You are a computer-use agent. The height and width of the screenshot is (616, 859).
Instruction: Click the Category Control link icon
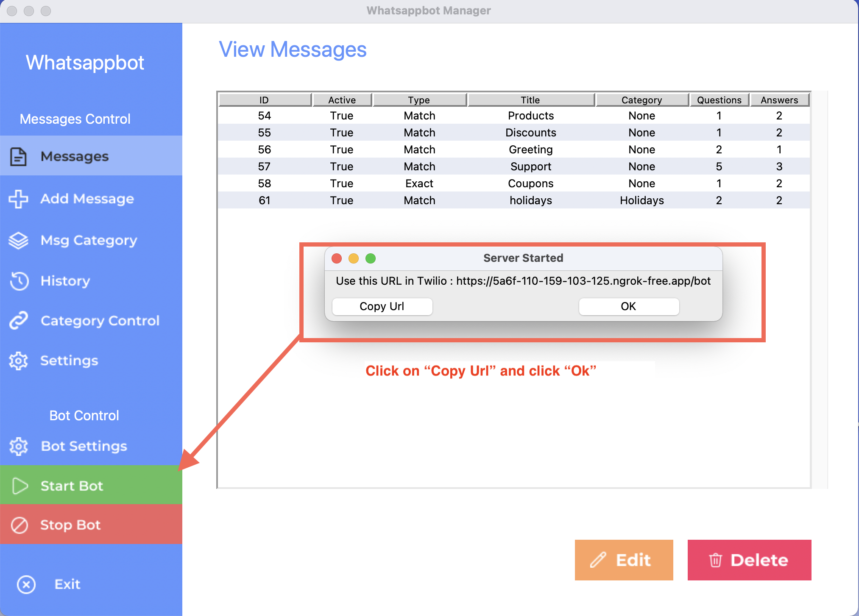(x=19, y=321)
